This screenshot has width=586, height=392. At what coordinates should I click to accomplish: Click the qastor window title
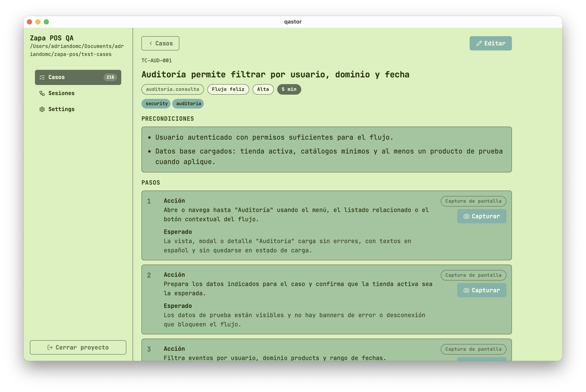[x=293, y=22]
